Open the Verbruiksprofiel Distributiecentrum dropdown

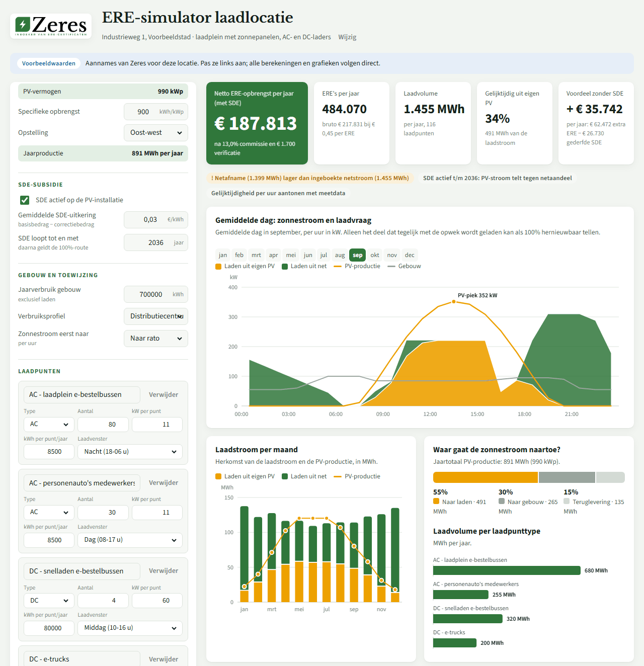(156, 316)
